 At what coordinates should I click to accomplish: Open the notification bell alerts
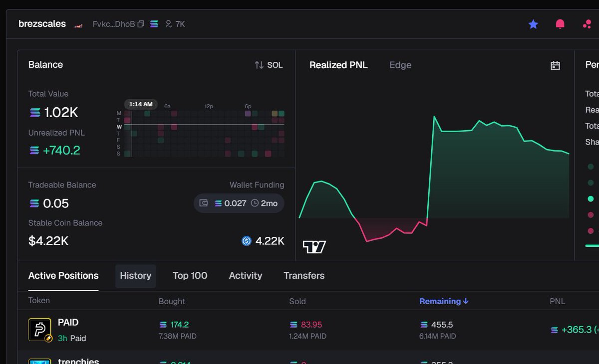pos(560,24)
